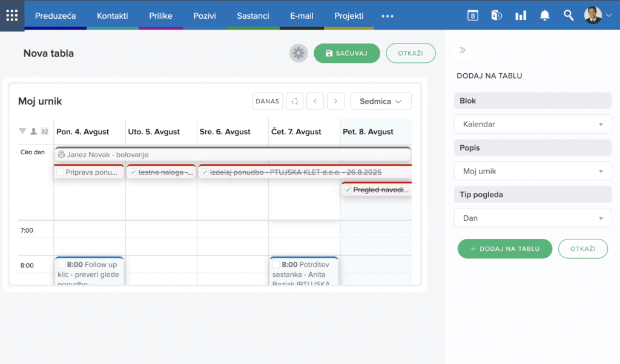
Task: Open the Izdelaj ponudbo PTUJSKA KLET task
Action: click(x=305, y=172)
